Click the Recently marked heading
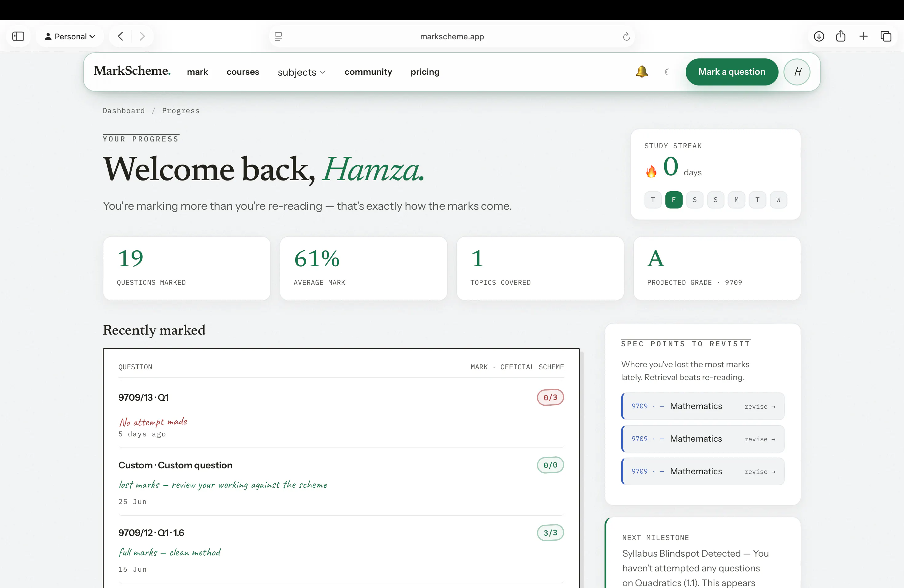Viewport: 904px width, 588px height. (154, 330)
